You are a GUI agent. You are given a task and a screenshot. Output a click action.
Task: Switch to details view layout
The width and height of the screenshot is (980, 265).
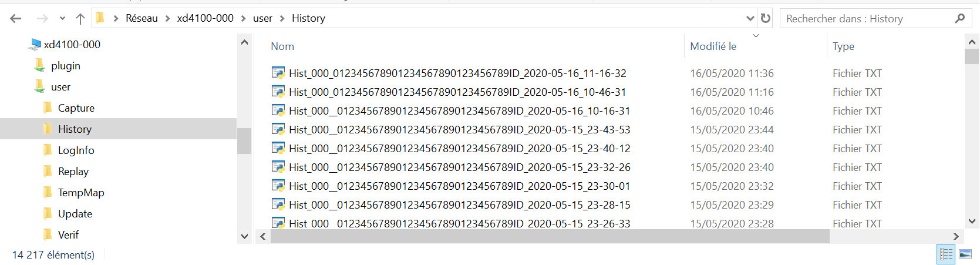pyautogui.click(x=946, y=254)
